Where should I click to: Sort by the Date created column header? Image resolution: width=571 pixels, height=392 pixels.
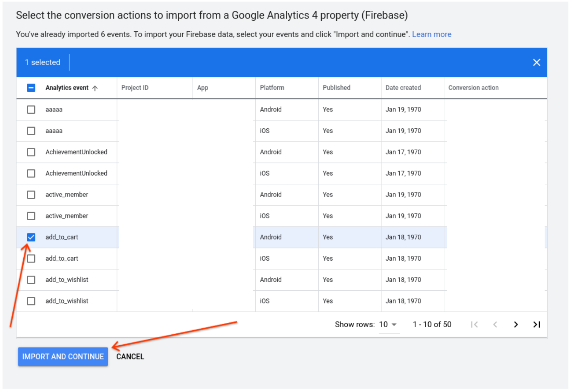click(x=403, y=88)
